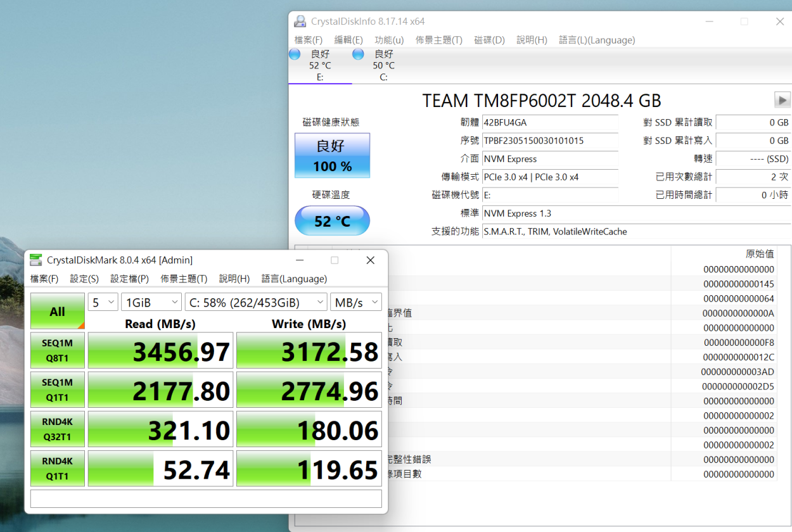The width and height of the screenshot is (792, 532).
Task: Click the 2177.80 read result
Action: (160, 389)
